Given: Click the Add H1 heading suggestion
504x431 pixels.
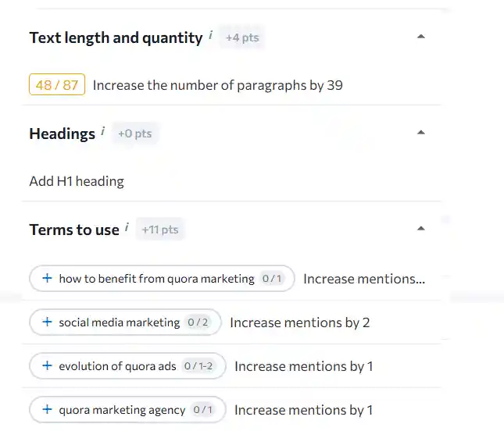Looking at the screenshot, I should click(77, 181).
